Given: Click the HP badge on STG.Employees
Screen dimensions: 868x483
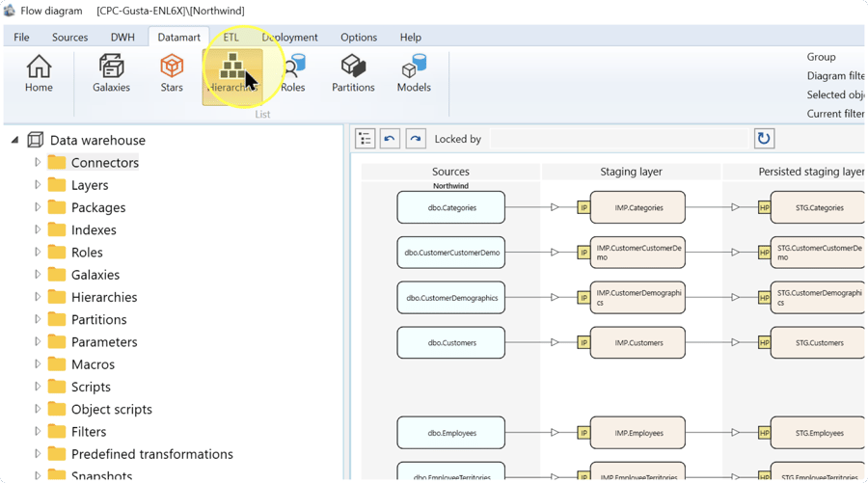Looking at the screenshot, I should pos(764,433).
